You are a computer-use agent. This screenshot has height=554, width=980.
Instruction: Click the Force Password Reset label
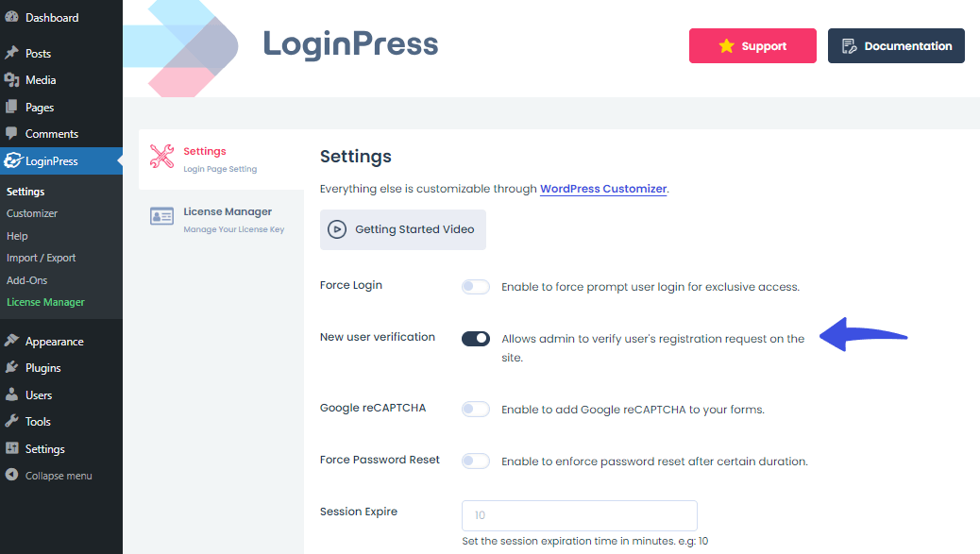tap(380, 460)
